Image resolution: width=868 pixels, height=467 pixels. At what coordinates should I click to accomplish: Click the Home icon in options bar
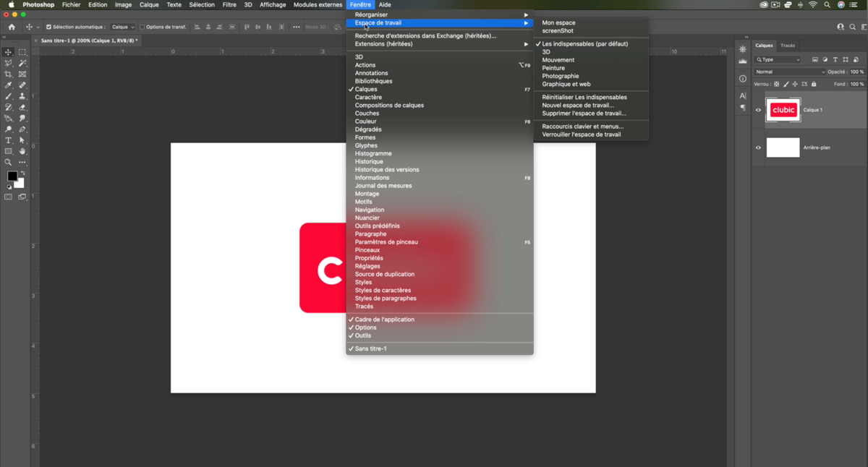(12, 27)
